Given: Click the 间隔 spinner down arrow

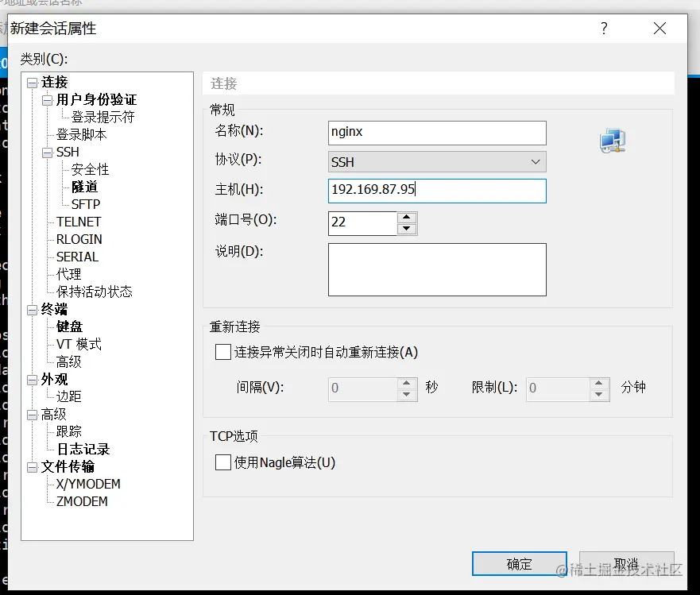Looking at the screenshot, I should click(x=407, y=395).
